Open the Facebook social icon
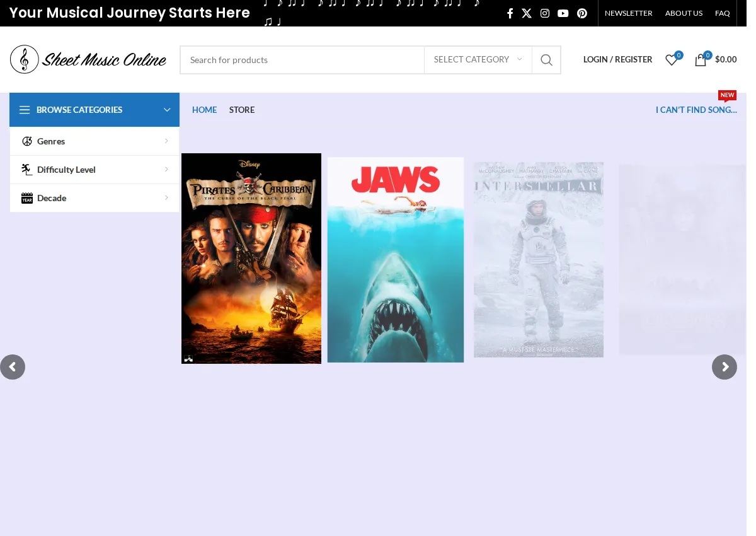The width and height of the screenshot is (756, 536). (x=510, y=13)
